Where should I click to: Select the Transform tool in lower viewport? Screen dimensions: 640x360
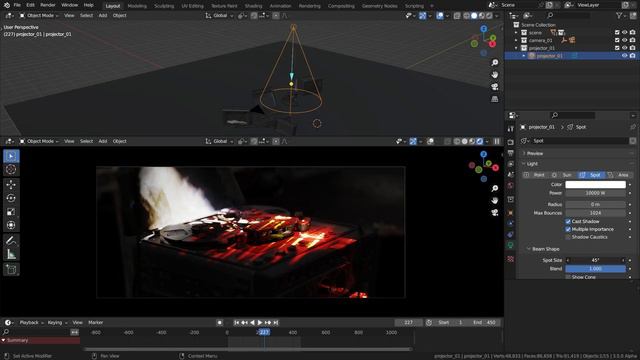tap(11, 225)
